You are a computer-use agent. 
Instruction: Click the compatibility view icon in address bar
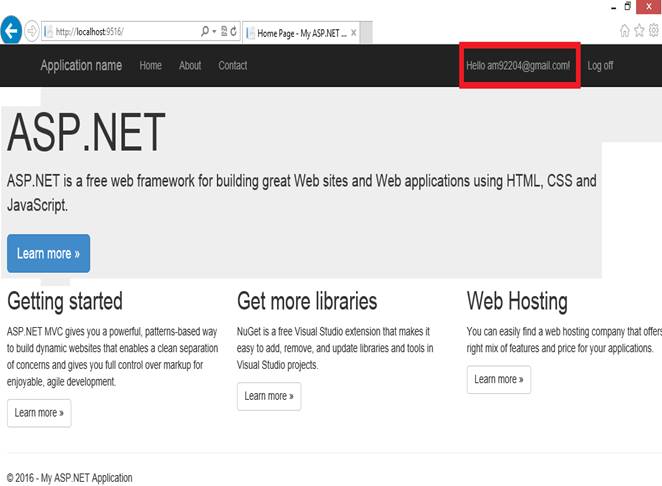point(224,31)
